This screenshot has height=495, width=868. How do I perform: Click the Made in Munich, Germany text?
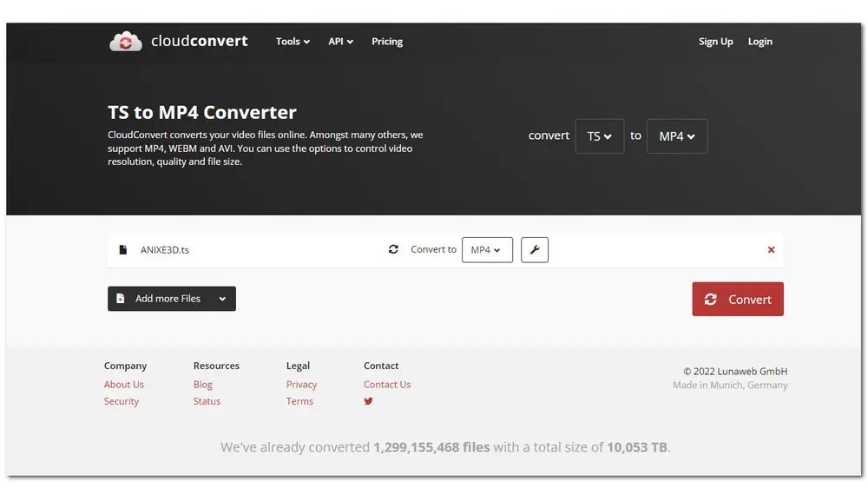tap(730, 385)
